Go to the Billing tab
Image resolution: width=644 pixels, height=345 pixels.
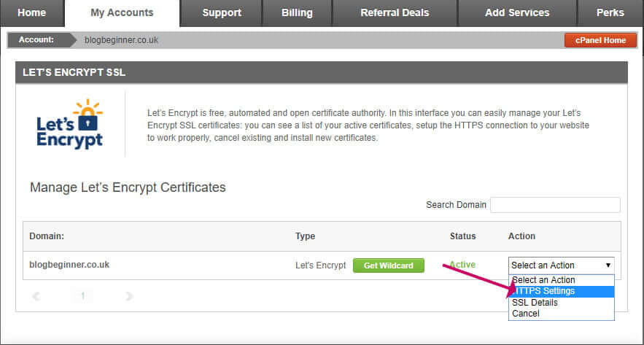(297, 12)
